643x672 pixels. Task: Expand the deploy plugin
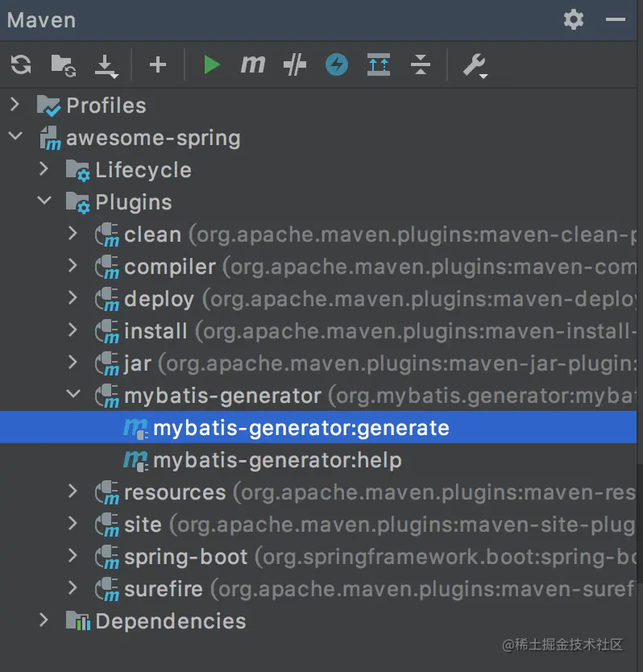click(73, 297)
